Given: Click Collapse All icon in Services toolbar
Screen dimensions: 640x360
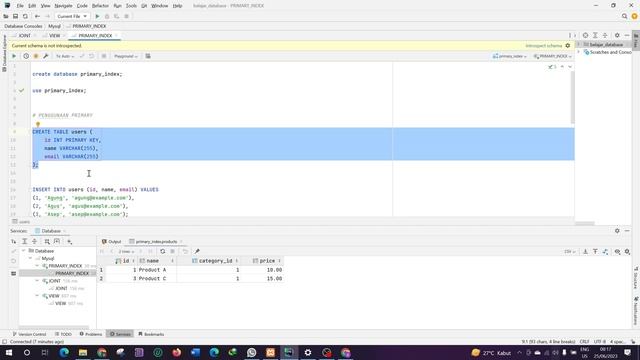Looking at the screenshot, I should click(34, 242).
